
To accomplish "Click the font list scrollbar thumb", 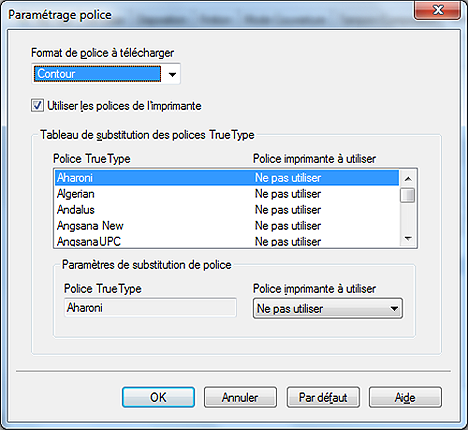I will pos(408,195).
